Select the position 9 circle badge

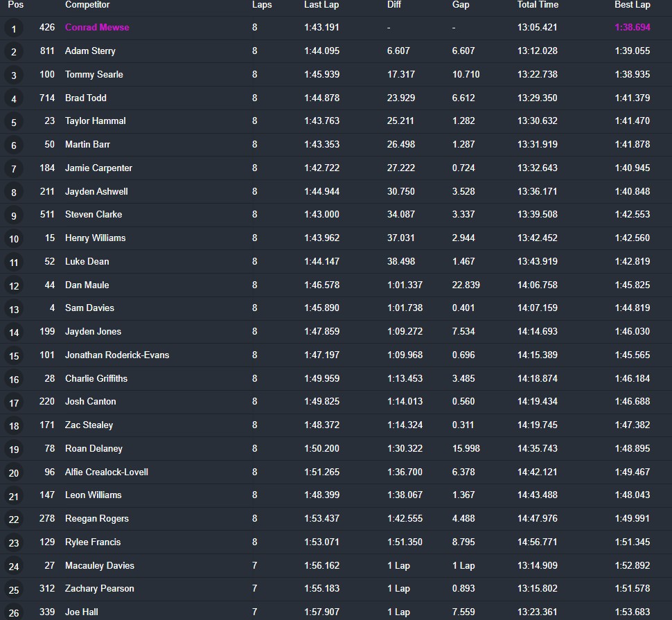point(14,215)
